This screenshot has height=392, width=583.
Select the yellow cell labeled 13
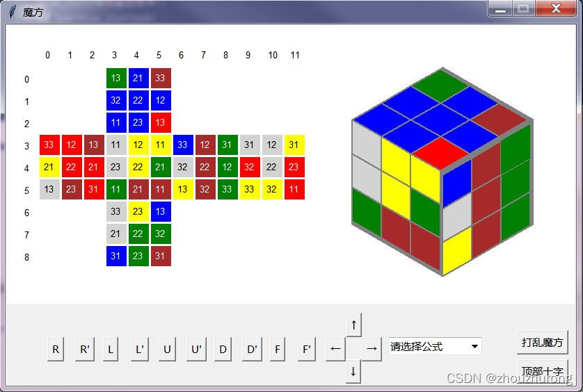[183, 190]
